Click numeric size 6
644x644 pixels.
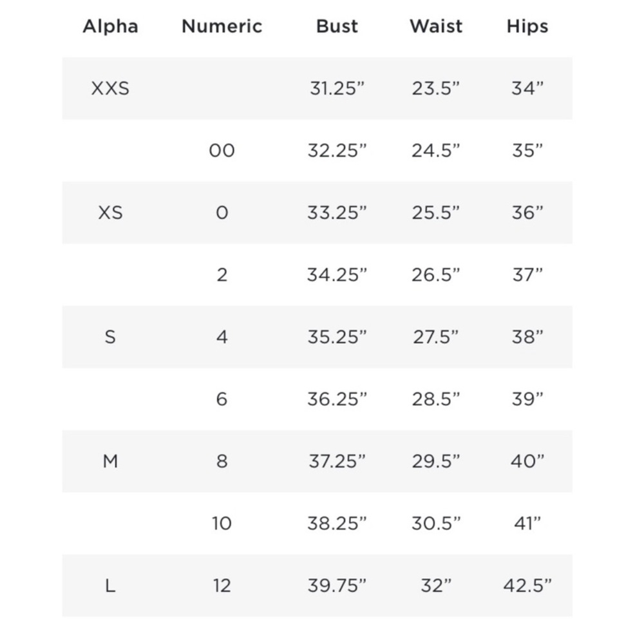[222, 399]
